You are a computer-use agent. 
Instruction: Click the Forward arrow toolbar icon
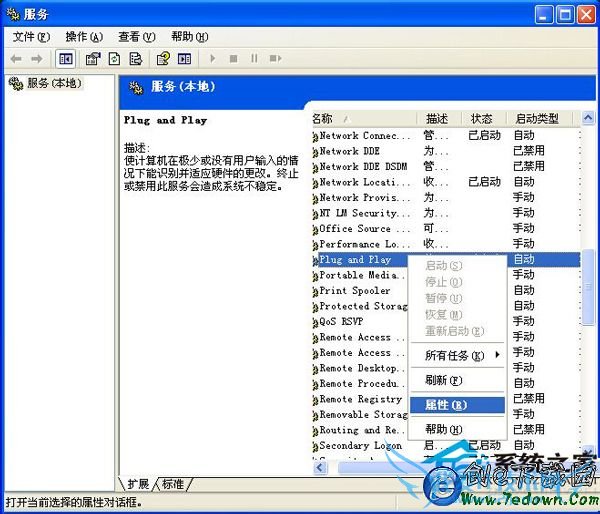(x=37, y=59)
